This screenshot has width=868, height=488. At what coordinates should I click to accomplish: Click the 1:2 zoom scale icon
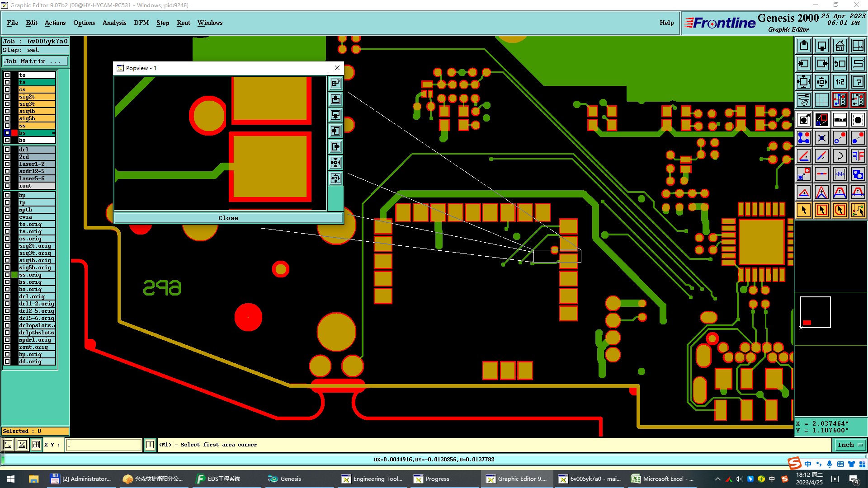point(840,82)
